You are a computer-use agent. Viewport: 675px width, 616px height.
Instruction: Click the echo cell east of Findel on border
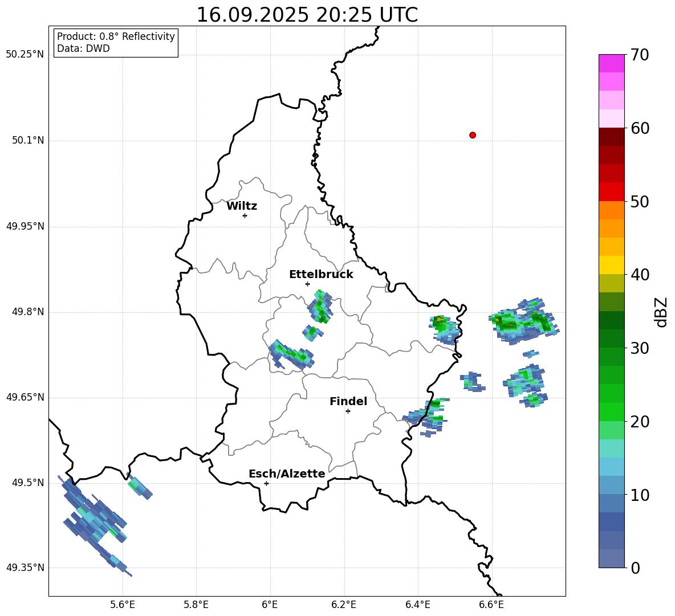point(427,417)
